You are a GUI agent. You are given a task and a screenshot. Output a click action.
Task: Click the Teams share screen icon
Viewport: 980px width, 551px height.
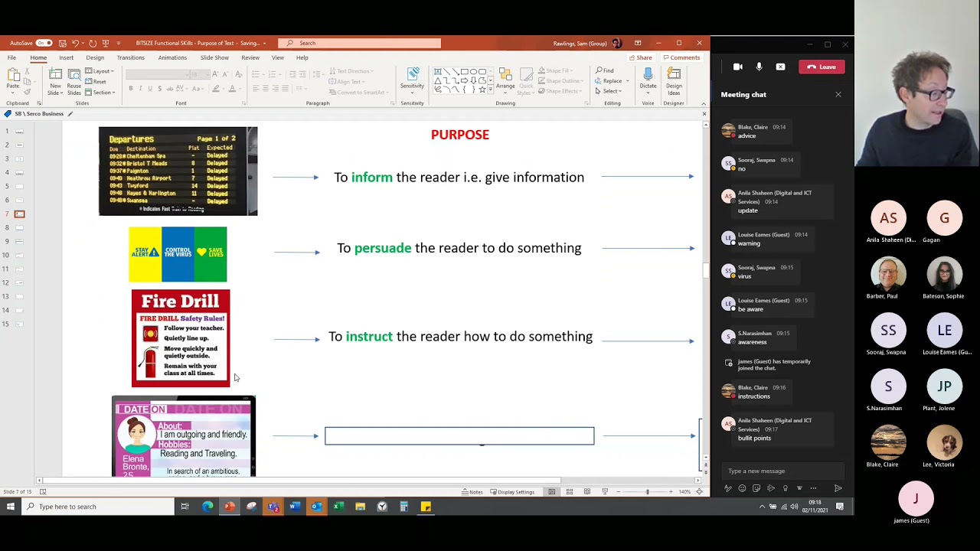point(780,67)
